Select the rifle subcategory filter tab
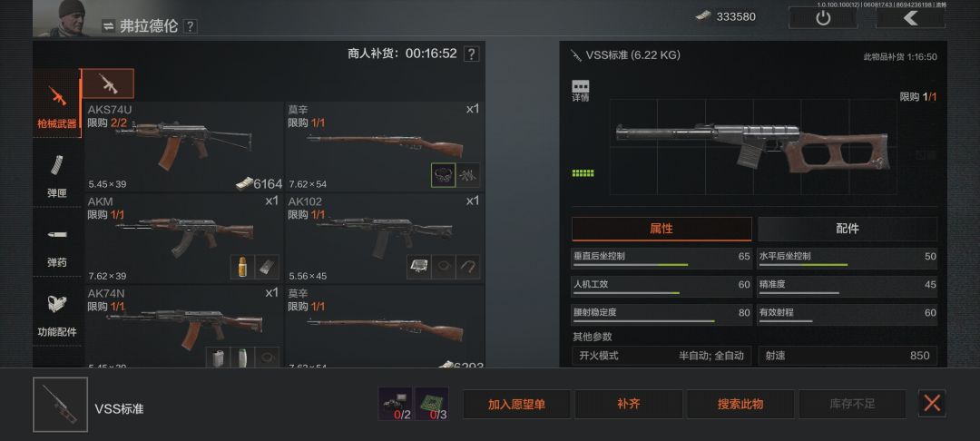The width and height of the screenshot is (980, 441). point(108,83)
